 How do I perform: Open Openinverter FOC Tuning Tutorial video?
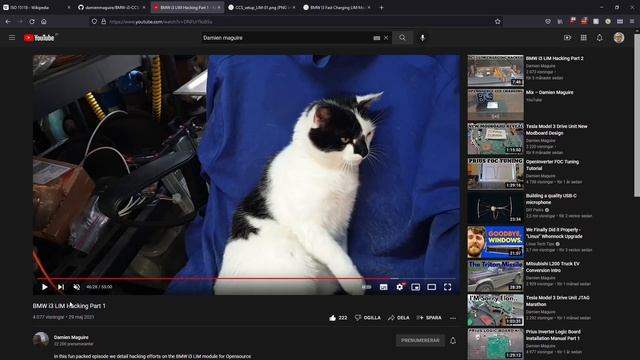point(552,165)
